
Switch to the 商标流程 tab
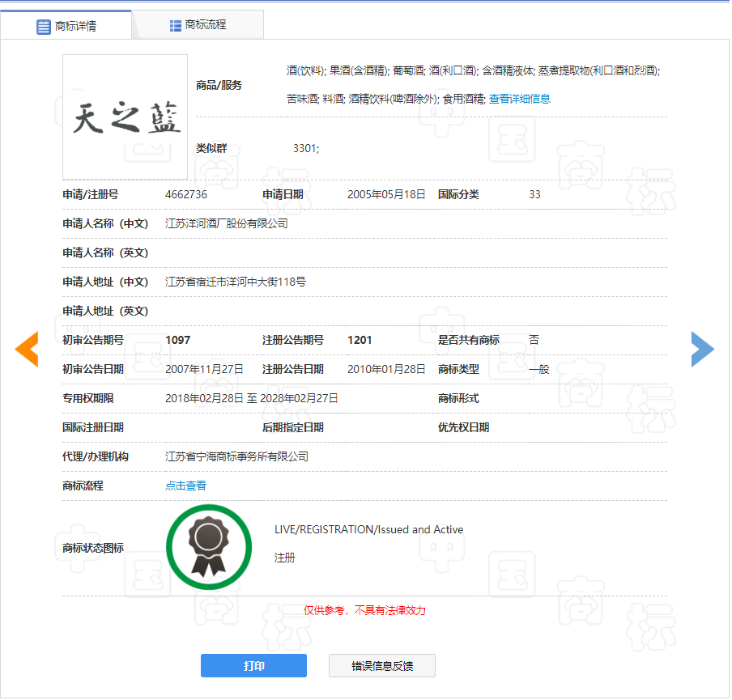[205, 25]
